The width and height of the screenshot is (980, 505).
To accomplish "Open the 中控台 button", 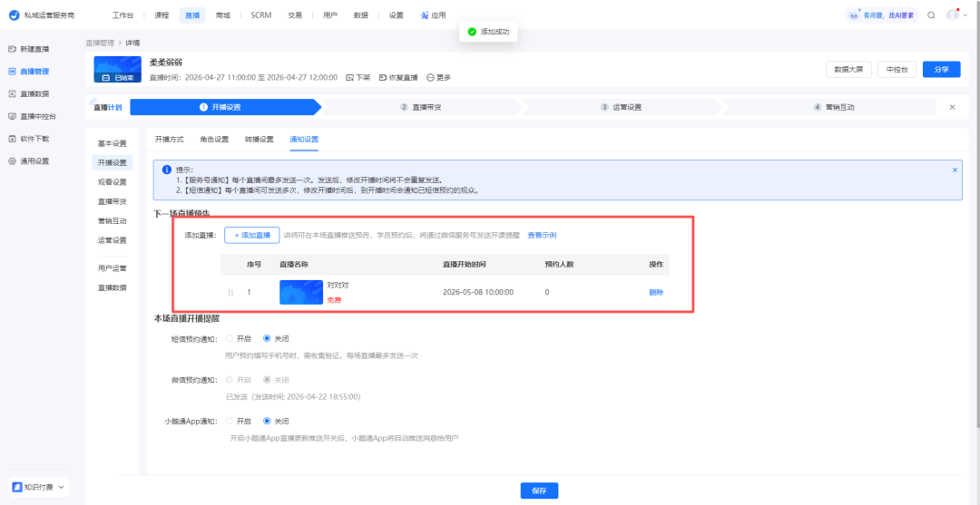I will 897,69.
